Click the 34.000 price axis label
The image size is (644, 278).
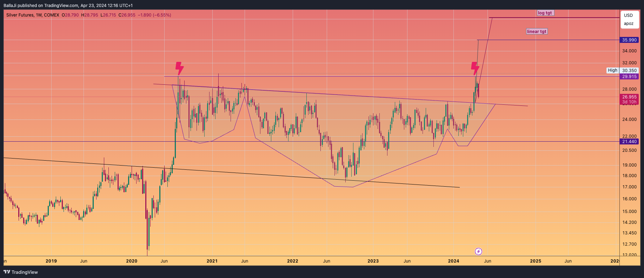click(629, 51)
